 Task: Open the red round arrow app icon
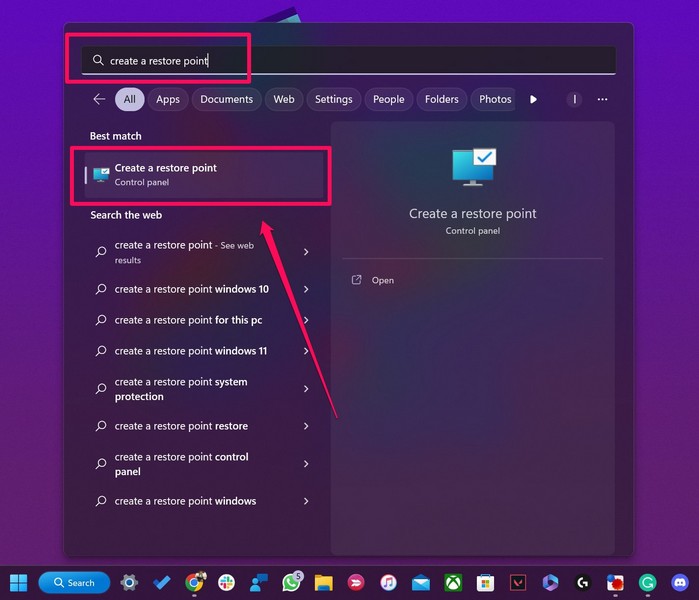(356, 583)
